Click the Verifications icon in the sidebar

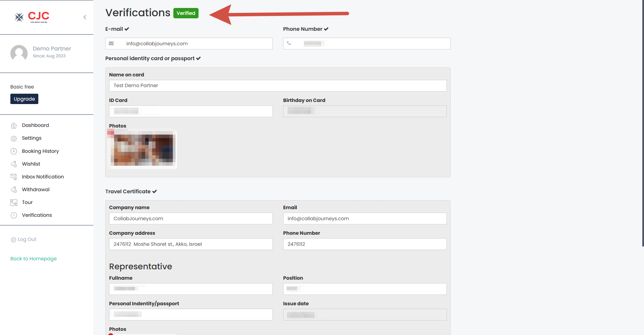[14, 215]
